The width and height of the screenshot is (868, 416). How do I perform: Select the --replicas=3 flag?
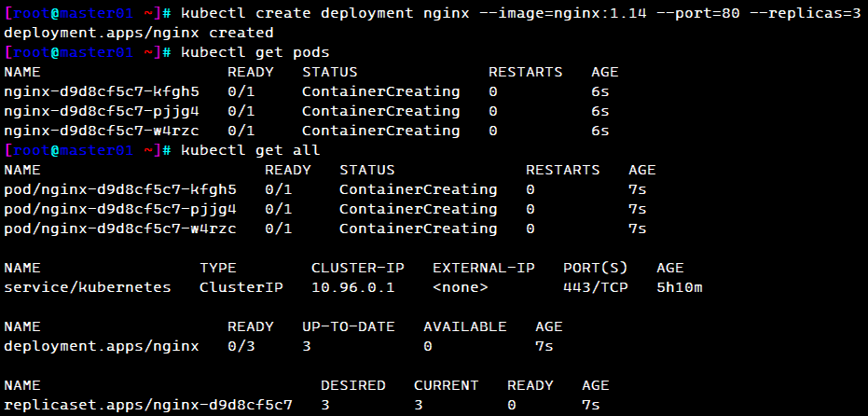point(806,14)
